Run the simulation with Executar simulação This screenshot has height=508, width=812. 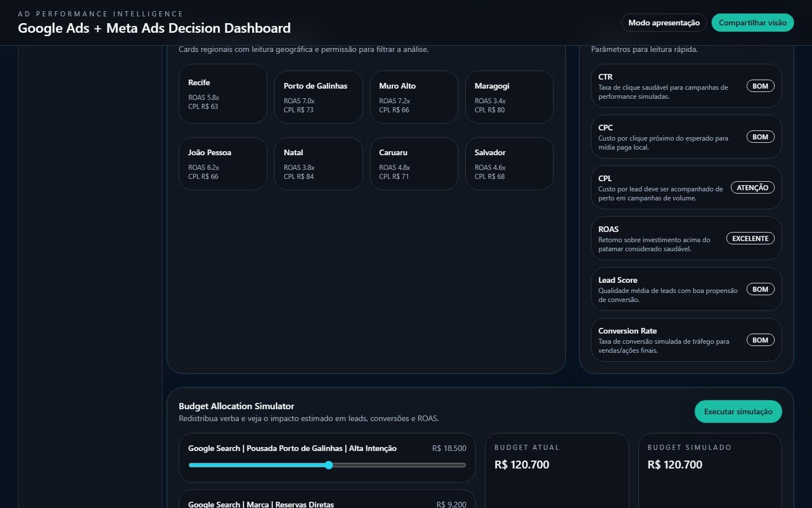point(738,411)
